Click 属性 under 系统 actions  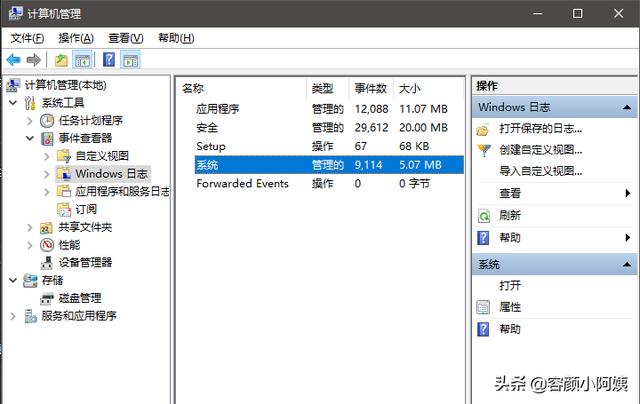pyautogui.click(x=510, y=307)
